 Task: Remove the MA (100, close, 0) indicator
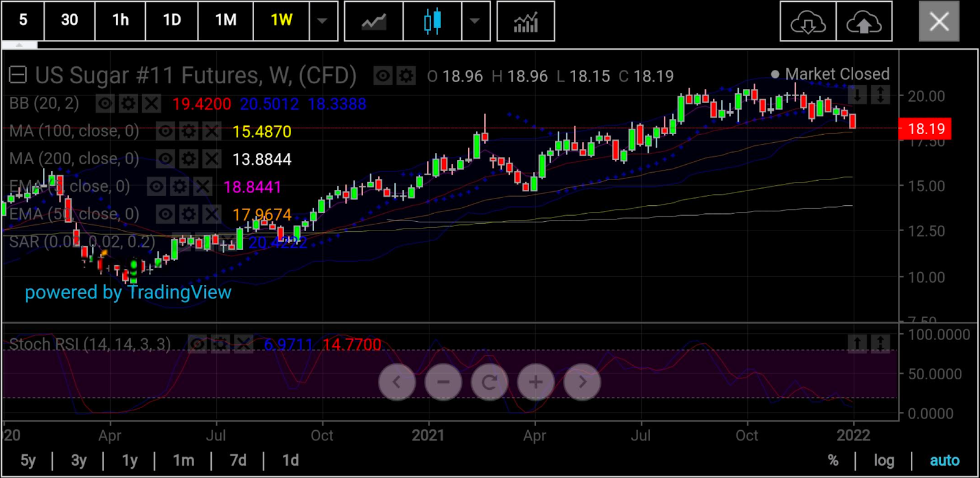pyautogui.click(x=211, y=131)
